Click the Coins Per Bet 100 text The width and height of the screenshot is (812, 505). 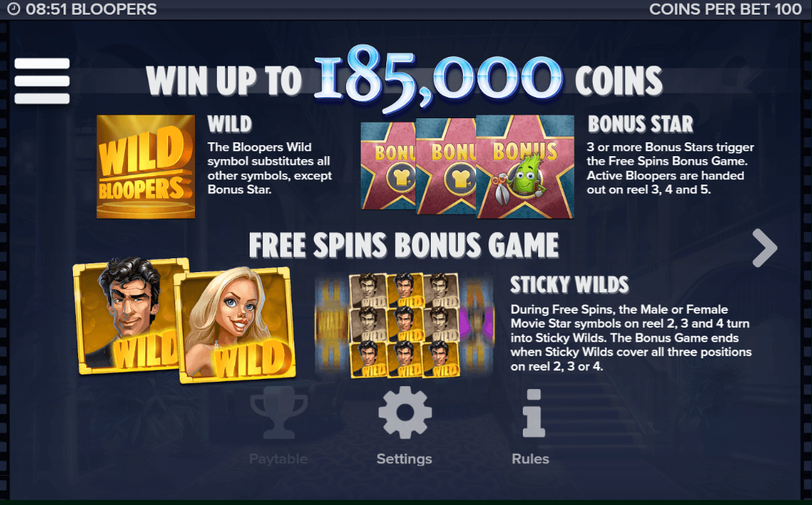(x=726, y=9)
